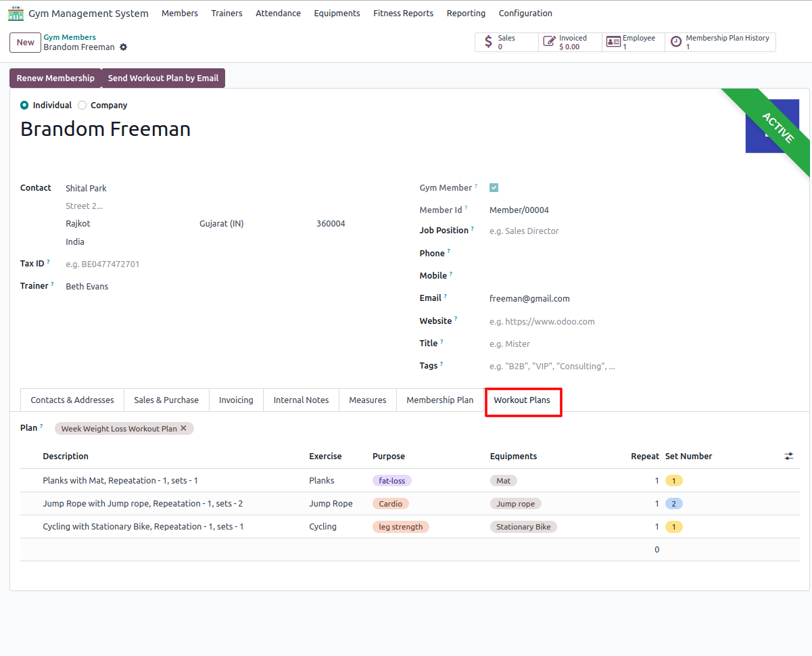Open the Reporting menu
Screen dimensions: 812x656
(466, 14)
